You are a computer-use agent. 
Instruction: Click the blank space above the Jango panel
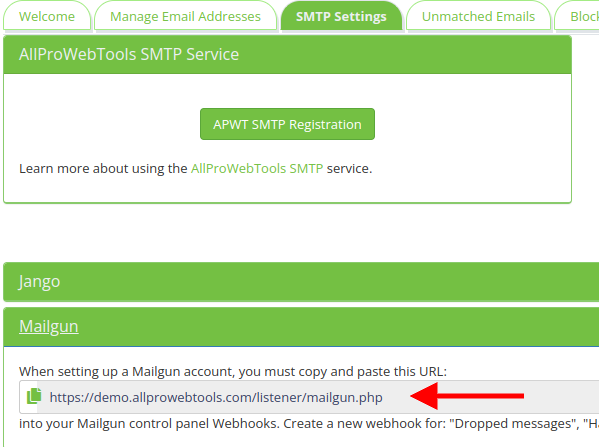pos(287,233)
